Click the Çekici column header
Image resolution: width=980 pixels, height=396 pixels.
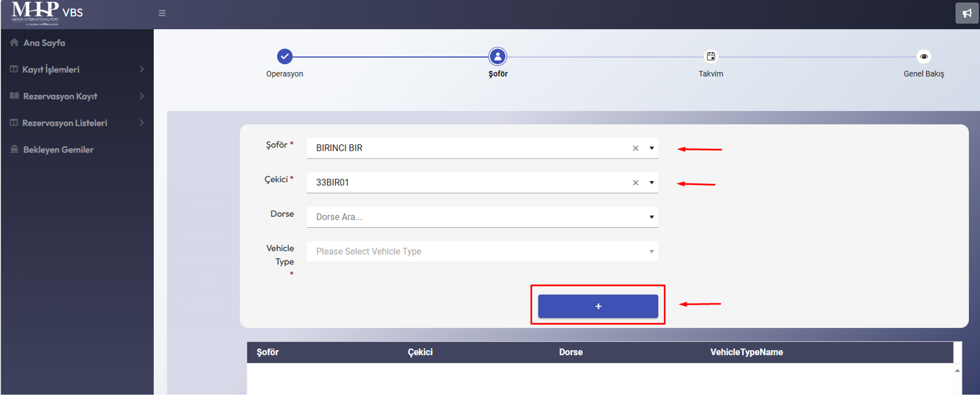pos(420,353)
